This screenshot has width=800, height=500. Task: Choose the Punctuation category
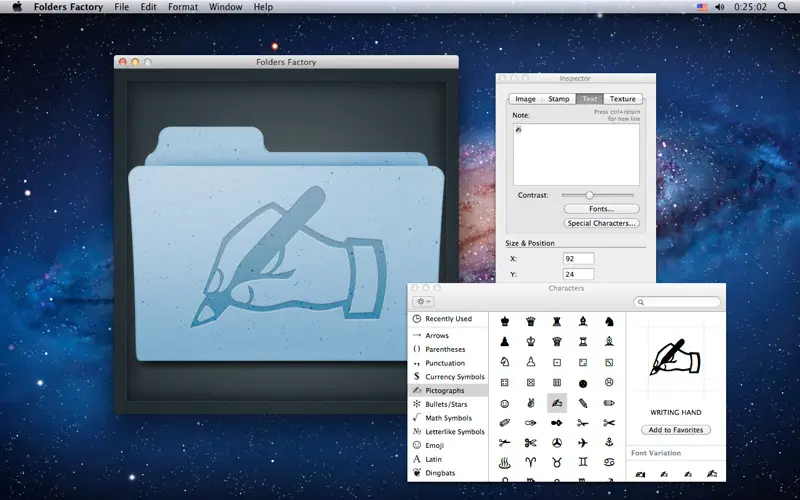[x=448, y=363]
